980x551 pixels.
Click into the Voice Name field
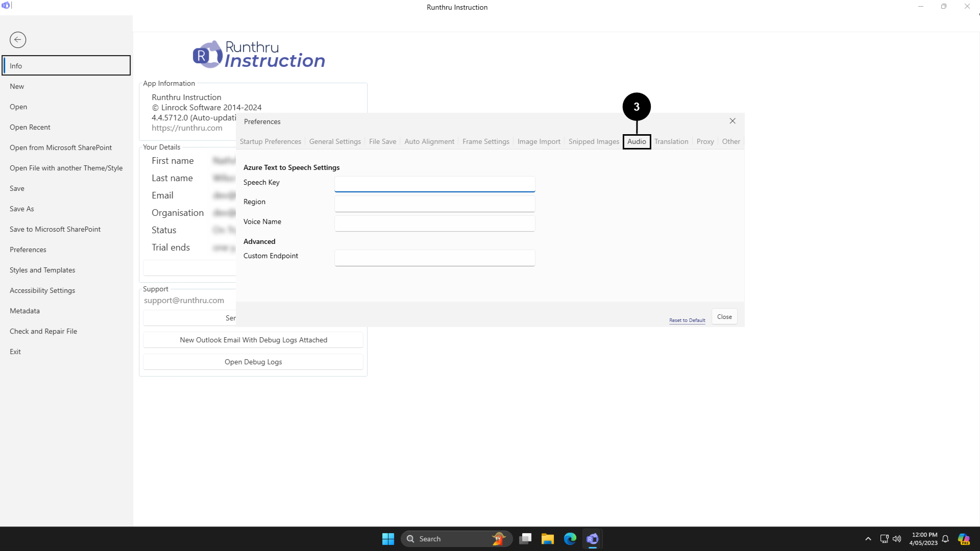434,223
